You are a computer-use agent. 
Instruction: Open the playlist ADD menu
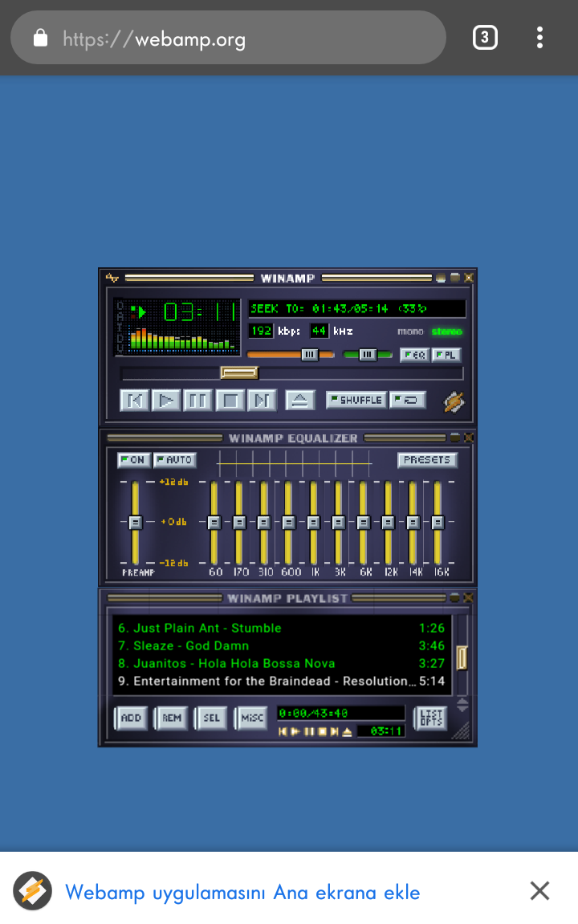coord(131,718)
